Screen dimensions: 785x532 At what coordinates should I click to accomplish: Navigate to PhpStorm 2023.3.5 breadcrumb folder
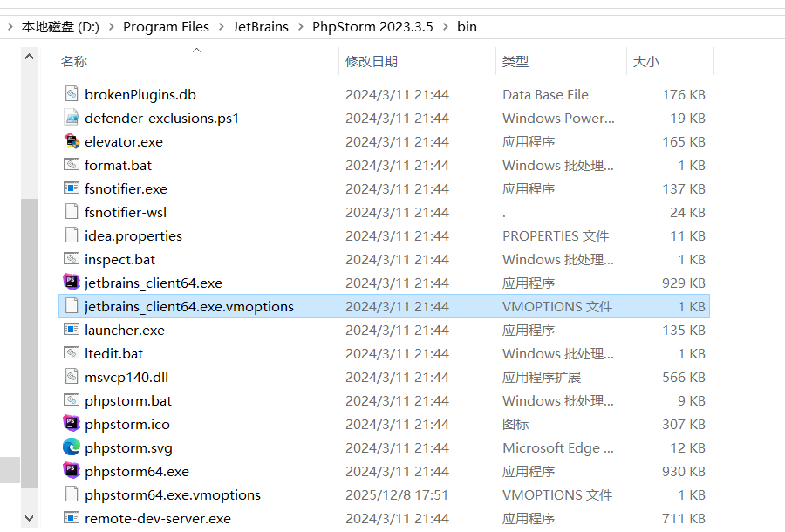372,26
